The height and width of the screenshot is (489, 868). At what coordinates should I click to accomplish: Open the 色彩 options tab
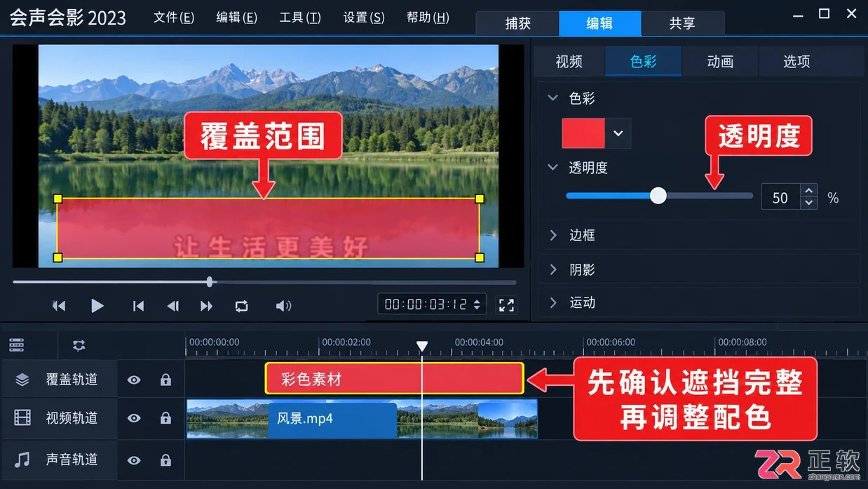644,62
